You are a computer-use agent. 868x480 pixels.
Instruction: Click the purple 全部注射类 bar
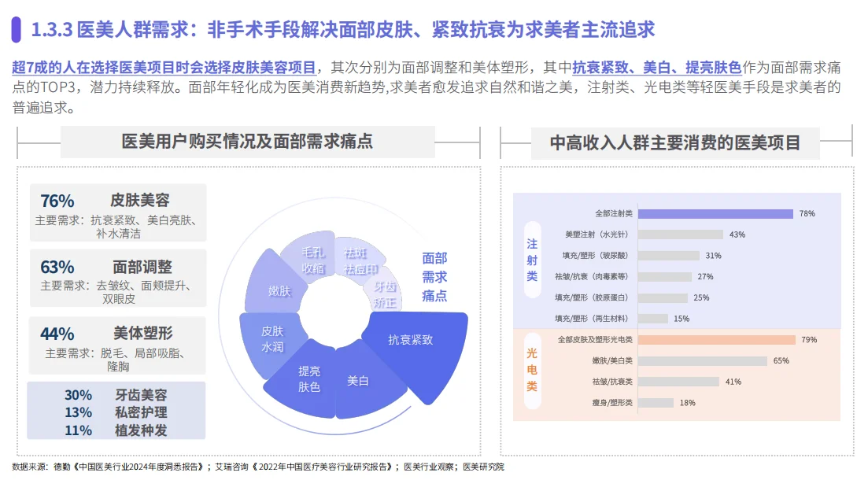pos(715,214)
